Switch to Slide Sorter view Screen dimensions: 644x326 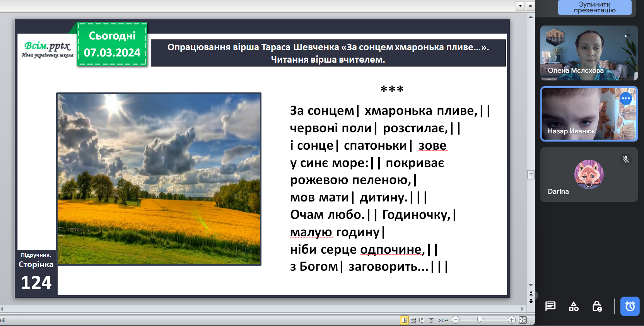click(413, 320)
